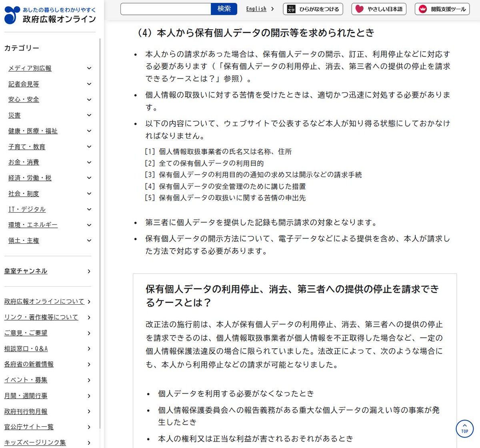Screen dimensions: 480x448
Task: Expand the IT・デジタル category
Action: [x=89, y=209]
